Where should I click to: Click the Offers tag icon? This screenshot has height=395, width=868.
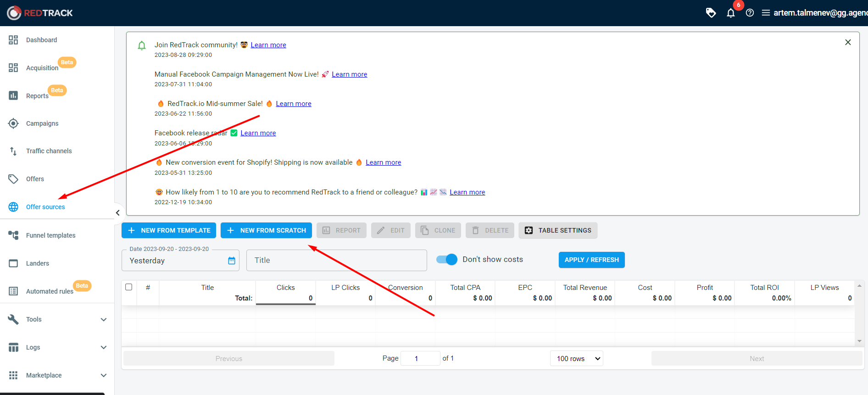click(x=13, y=179)
